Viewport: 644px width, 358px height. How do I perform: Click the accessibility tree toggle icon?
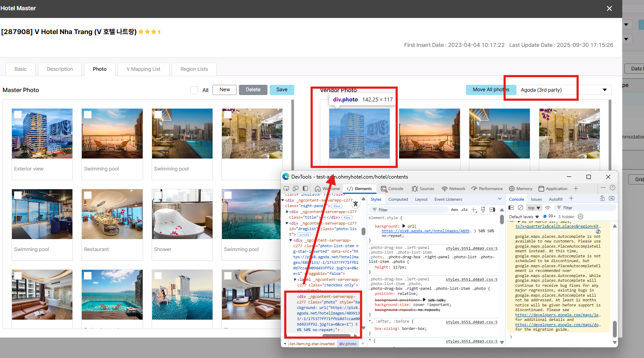coord(356,204)
